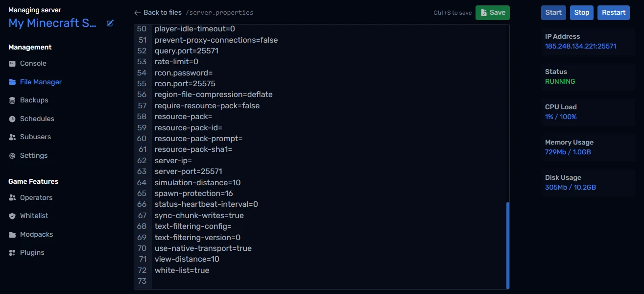Click the /server.properties file path
This screenshot has width=644, height=294.
219,13
